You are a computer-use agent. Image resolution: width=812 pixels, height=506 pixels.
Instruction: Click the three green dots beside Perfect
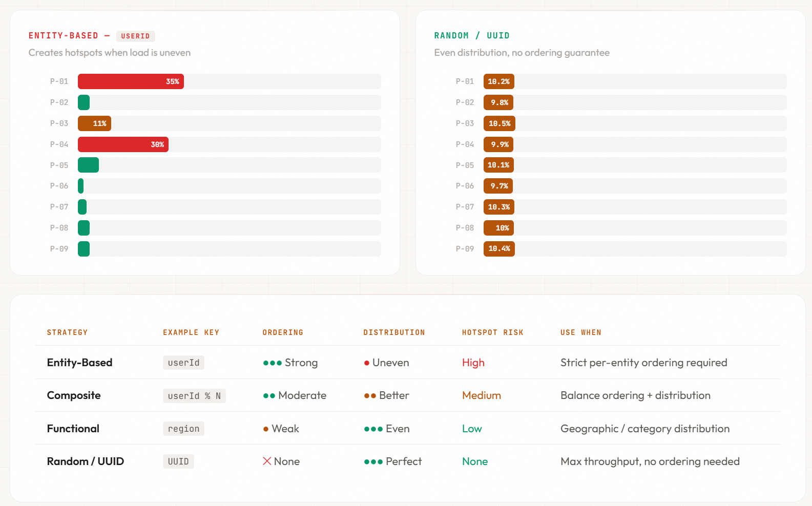[x=373, y=462]
